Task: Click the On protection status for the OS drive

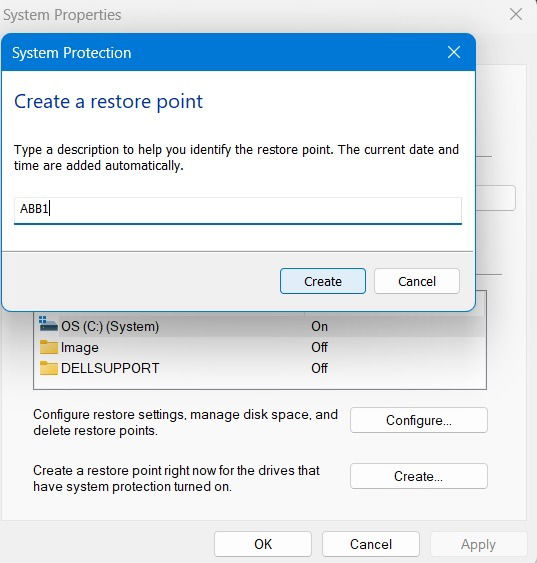Action: 319,326
